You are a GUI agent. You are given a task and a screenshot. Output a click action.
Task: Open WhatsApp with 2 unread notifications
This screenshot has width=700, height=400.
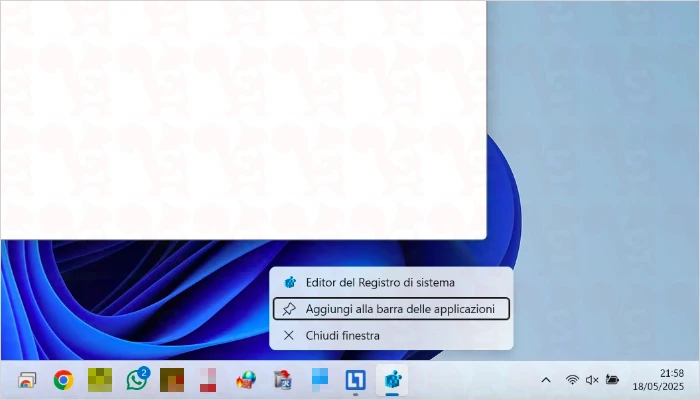pos(137,380)
